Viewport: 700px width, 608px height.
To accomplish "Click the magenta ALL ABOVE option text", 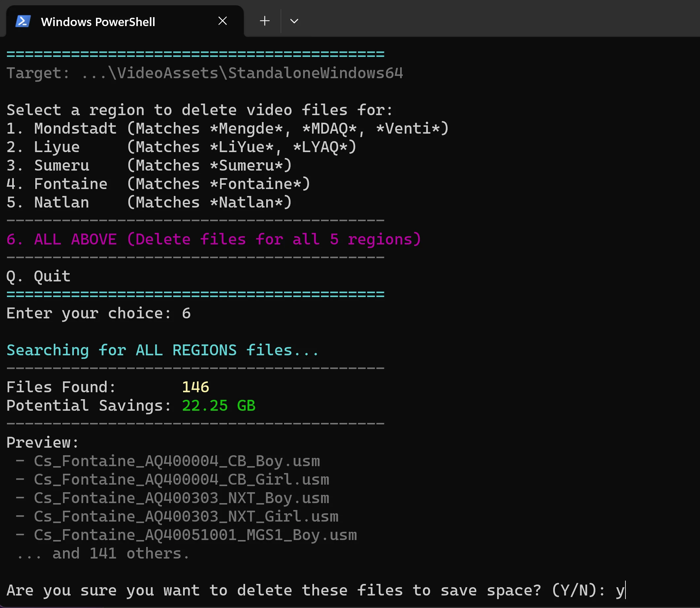I will (214, 240).
